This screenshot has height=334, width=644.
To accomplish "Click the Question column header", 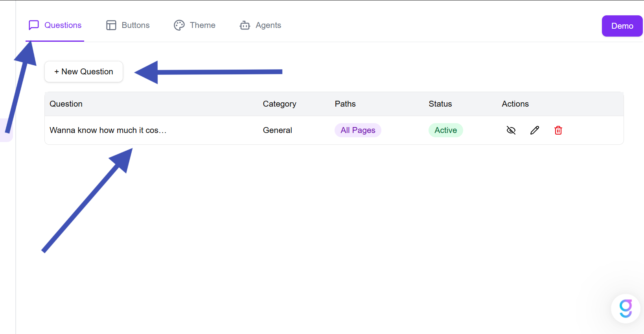I will [x=66, y=104].
